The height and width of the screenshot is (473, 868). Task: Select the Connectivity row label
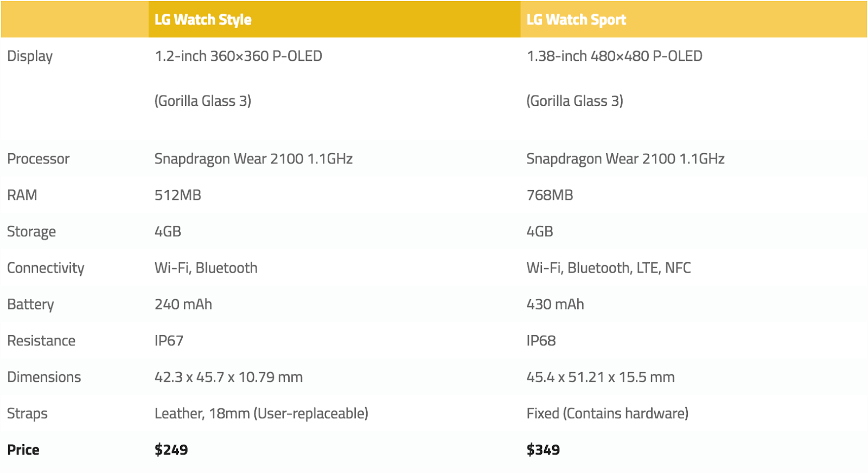click(x=46, y=268)
